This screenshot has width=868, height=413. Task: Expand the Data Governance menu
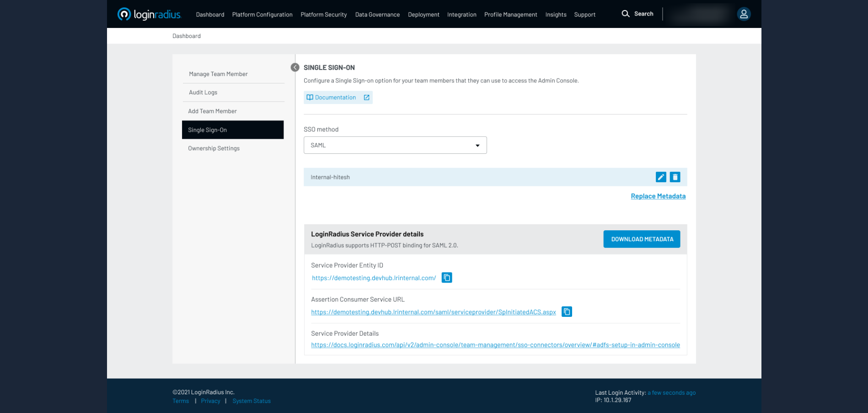(x=377, y=15)
